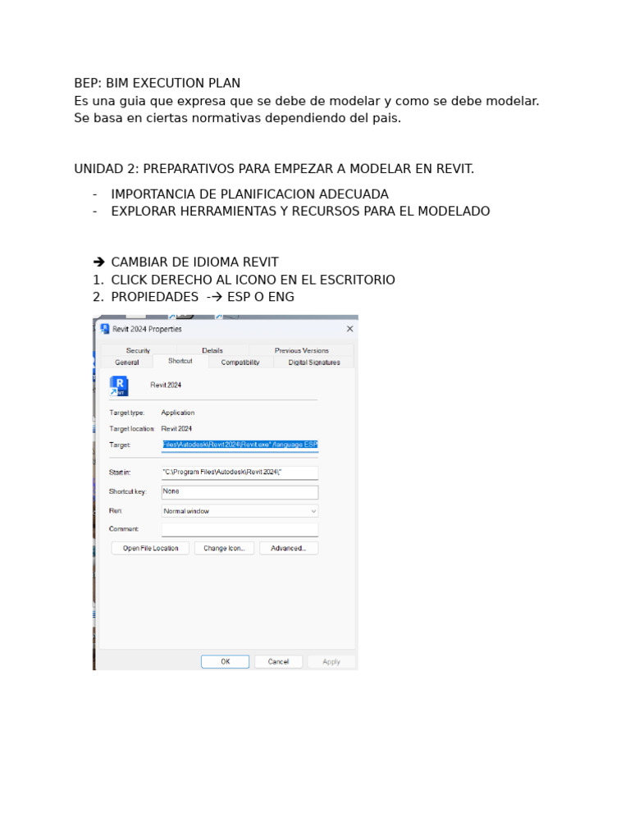Switch to the General tab
The width and height of the screenshot is (630, 840).
[127, 363]
